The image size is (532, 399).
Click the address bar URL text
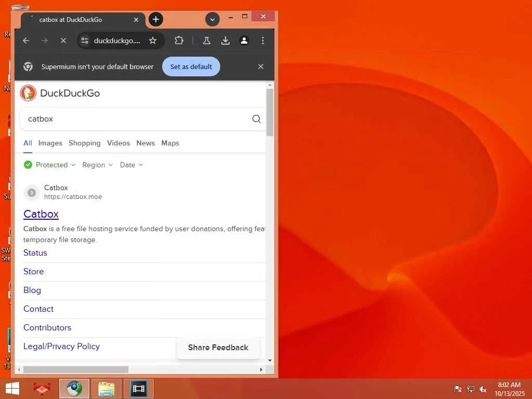(117, 41)
